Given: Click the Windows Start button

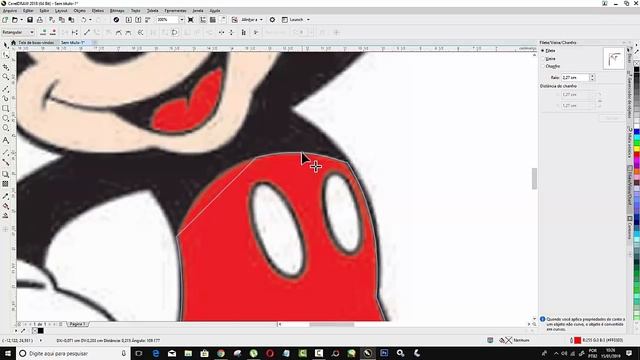Looking at the screenshot, I should [7, 353].
